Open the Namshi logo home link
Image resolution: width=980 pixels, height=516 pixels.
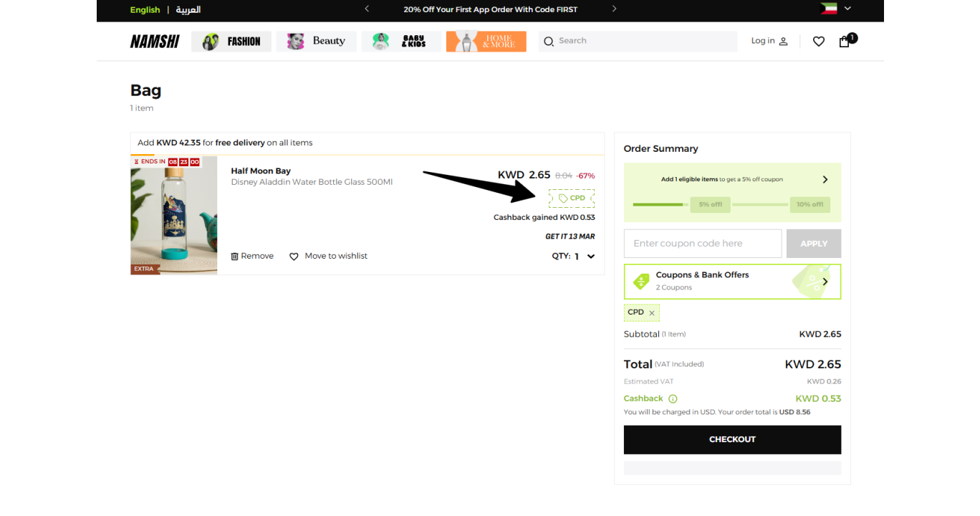point(155,42)
